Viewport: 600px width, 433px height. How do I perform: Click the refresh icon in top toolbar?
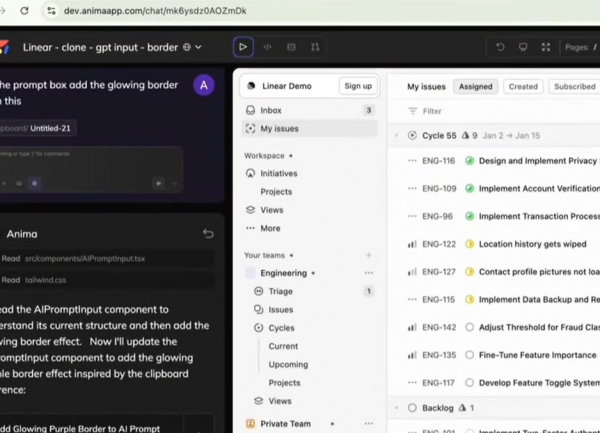click(x=500, y=47)
